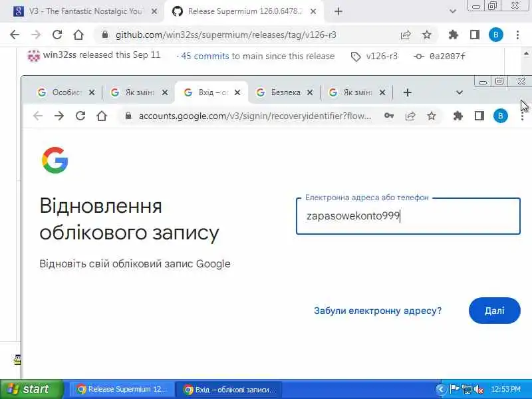Go back in the GitHub browser window

pos(15,35)
